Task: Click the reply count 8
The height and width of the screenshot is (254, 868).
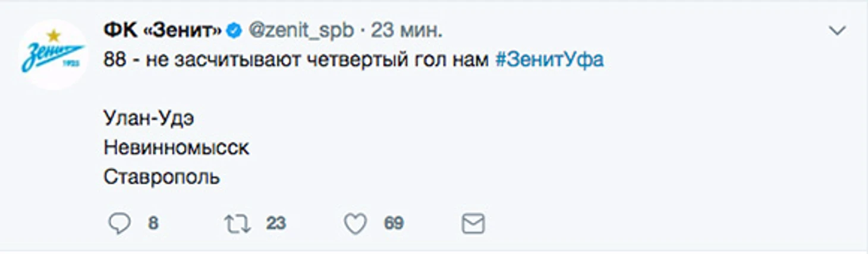Action: (153, 224)
